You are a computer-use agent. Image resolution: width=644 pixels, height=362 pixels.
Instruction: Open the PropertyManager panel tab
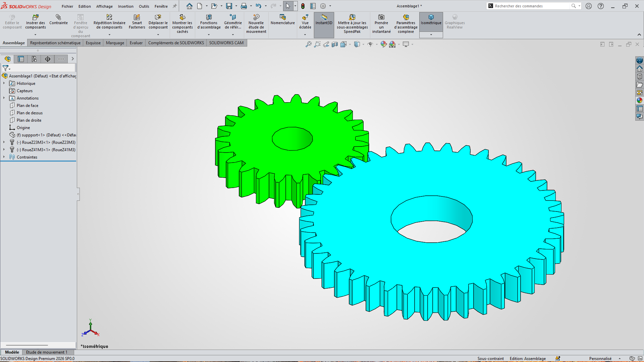(x=21, y=59)
